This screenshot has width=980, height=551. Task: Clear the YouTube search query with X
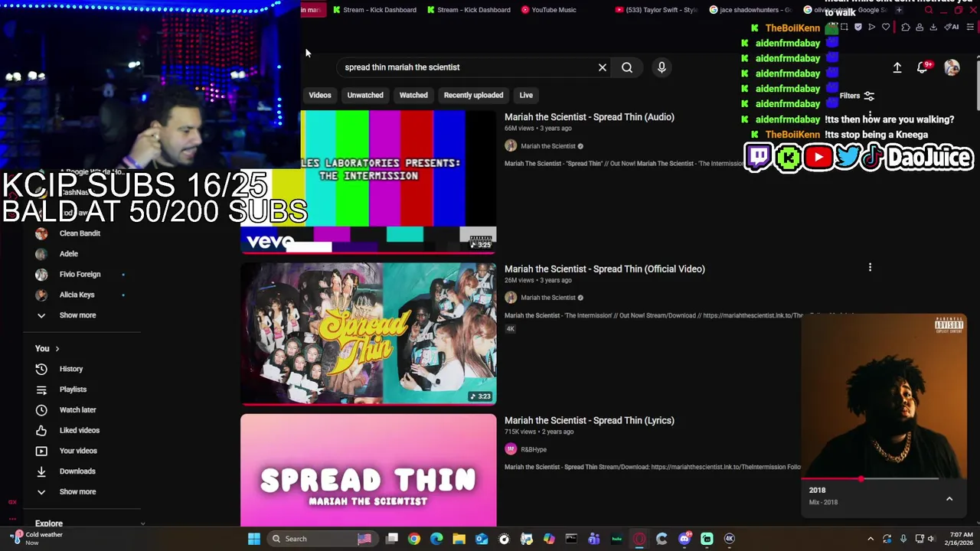[x=603, y=67]
